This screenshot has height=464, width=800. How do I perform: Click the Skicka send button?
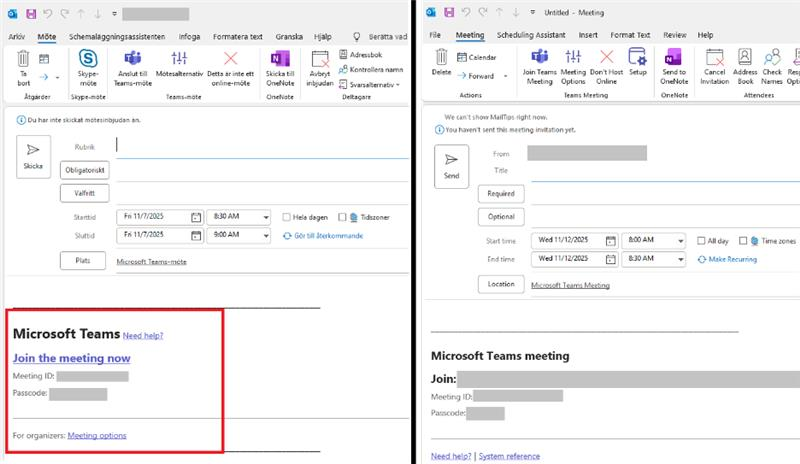coord(33,157)
